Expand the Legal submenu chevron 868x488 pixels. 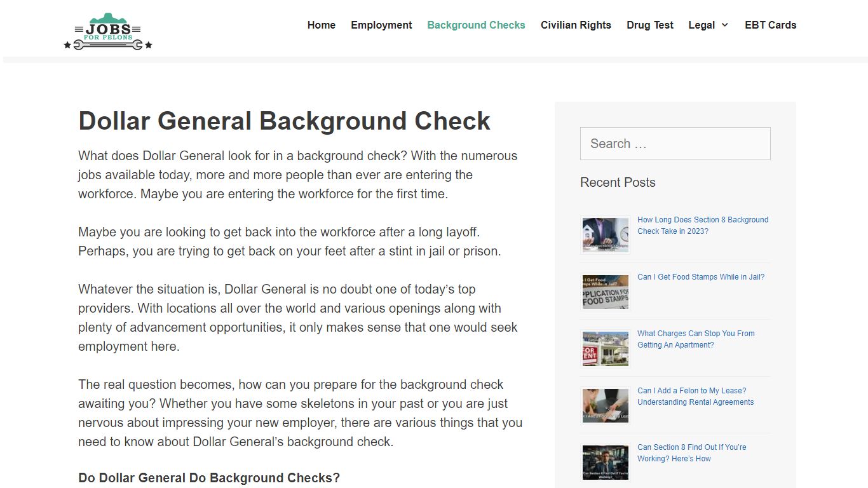[x=724, y=25]
